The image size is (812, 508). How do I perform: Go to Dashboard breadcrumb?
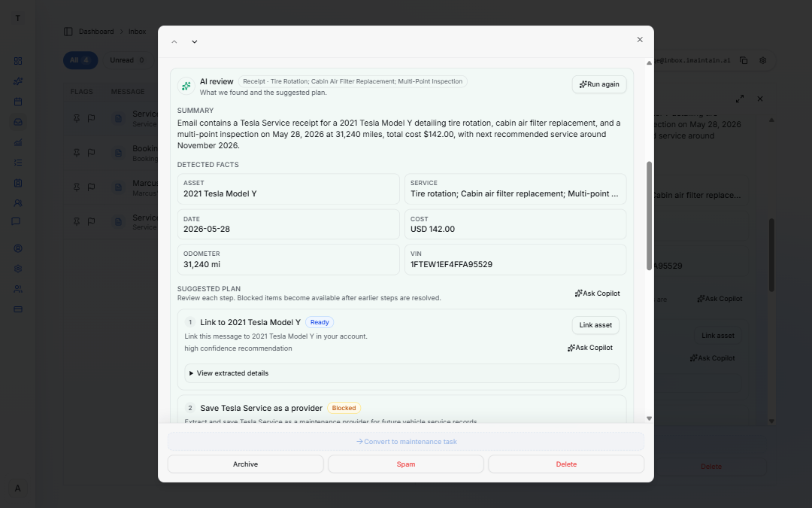tap(96, 32)
